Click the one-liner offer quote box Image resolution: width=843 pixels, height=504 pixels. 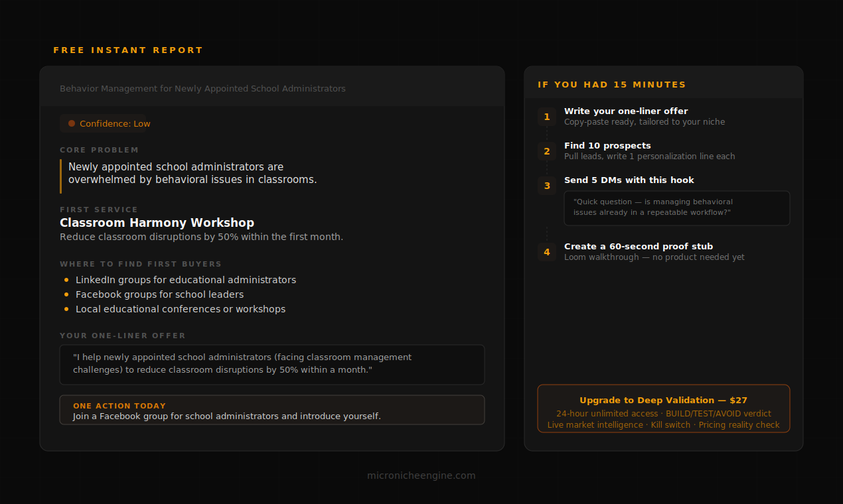(x=272, y=365)
